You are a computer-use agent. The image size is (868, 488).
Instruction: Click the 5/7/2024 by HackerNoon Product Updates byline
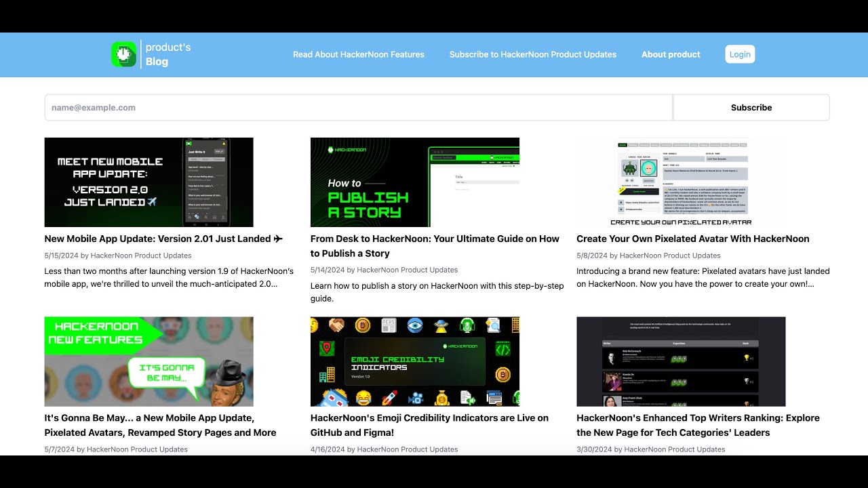coord(116,449)
